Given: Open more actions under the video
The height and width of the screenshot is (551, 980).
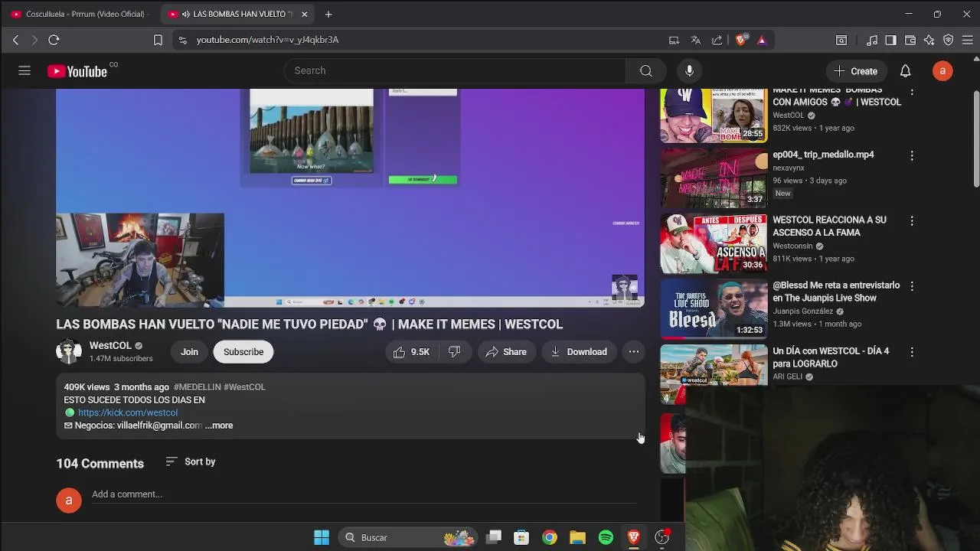Looking at the screenshot, I should pyautogui.click(x=634, y=352).
